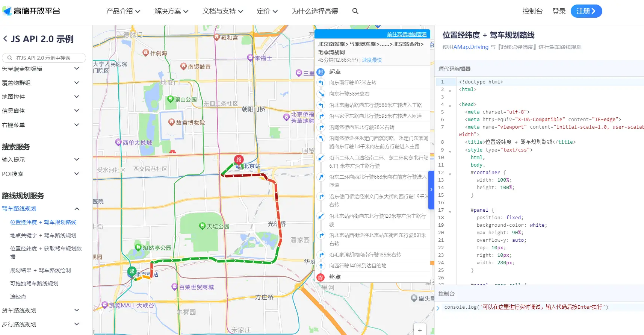Open AMap.Driving documentation link

[x=471, y=47]
